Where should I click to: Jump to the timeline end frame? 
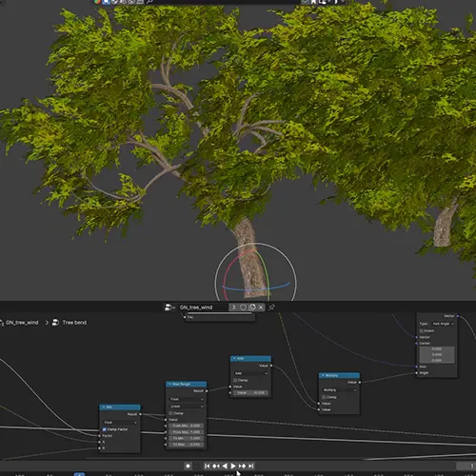251,466
